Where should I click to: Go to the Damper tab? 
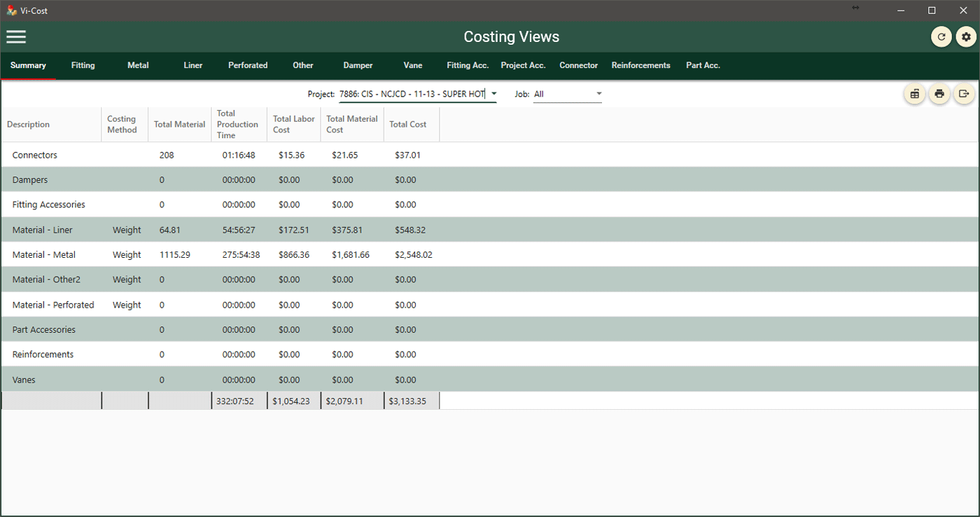pos(358,65)
